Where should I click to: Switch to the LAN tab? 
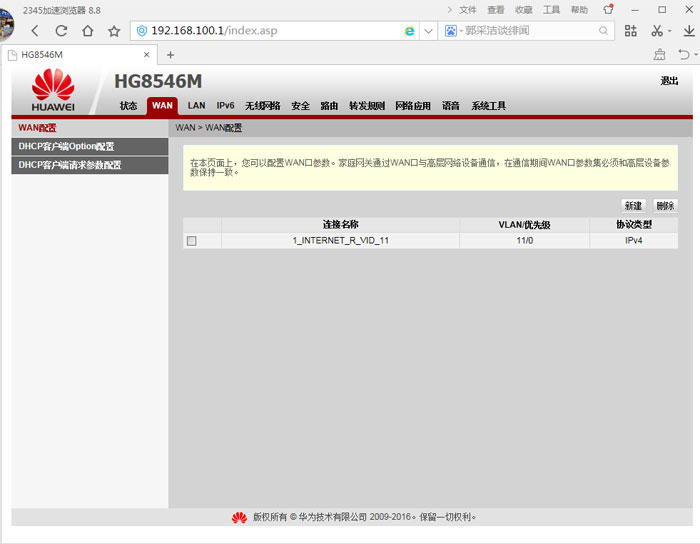pyautogui.click(x=196, y=106)
